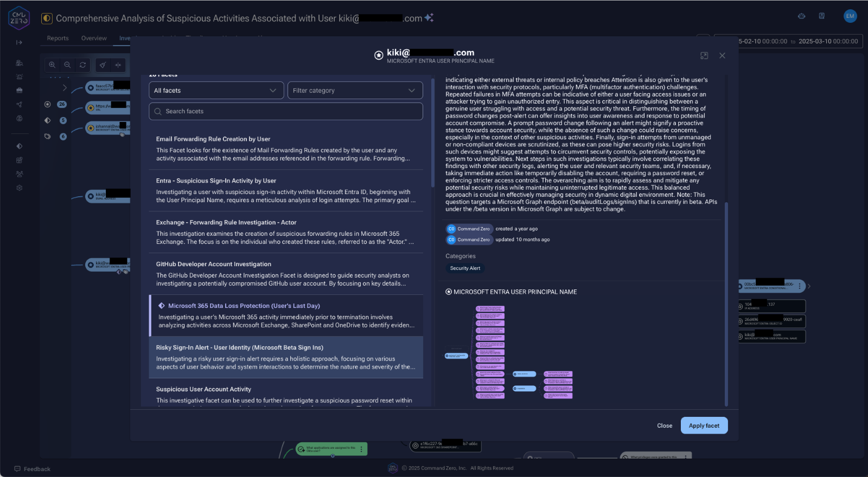Viewport: 868px width, 477px height.
Task: Expand the left sidebar with the arrow icon
Action: [20, 42]
